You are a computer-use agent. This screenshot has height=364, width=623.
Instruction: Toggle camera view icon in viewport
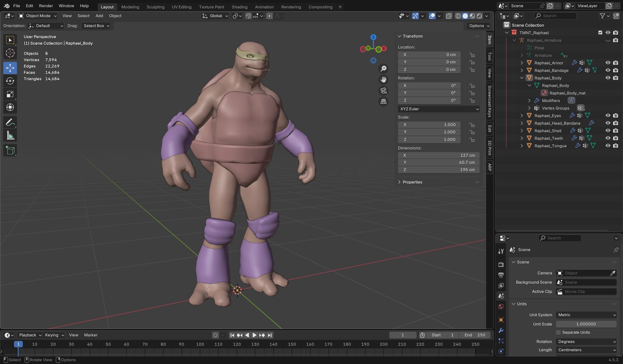coord(383,90)
